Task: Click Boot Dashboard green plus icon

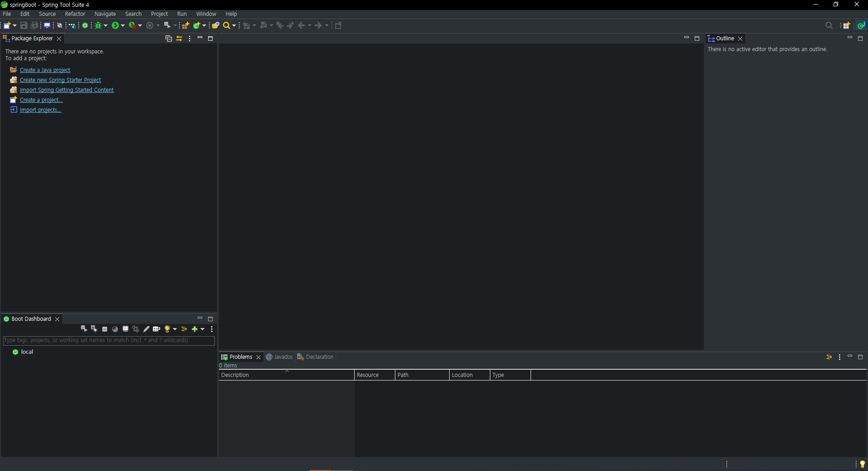Action: click(194, 329)
